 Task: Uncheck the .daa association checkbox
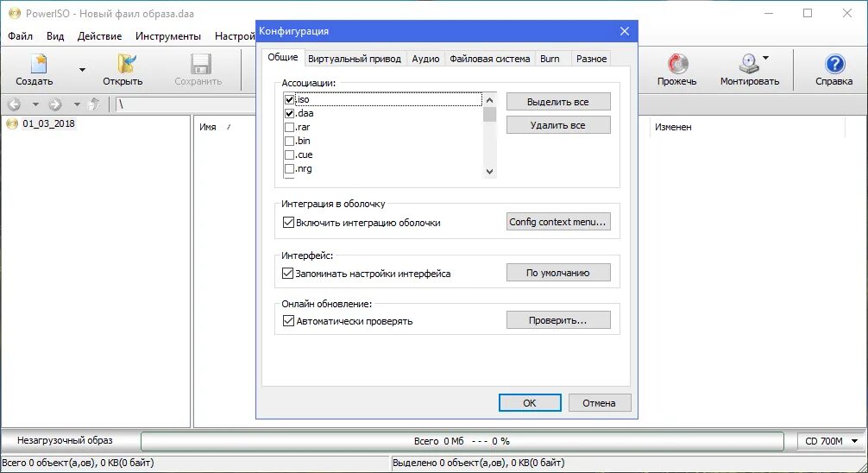click(289, 114)
